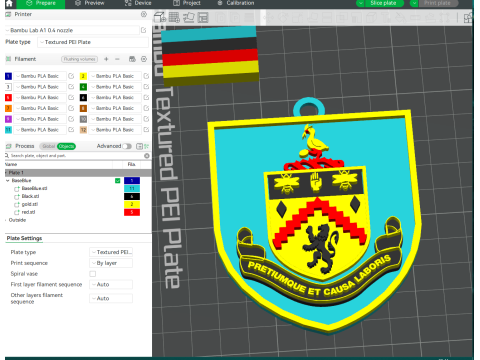Click the AMS sync filament icon
The width and height of the screenshot is (480, 360).
tap(132, 59)
